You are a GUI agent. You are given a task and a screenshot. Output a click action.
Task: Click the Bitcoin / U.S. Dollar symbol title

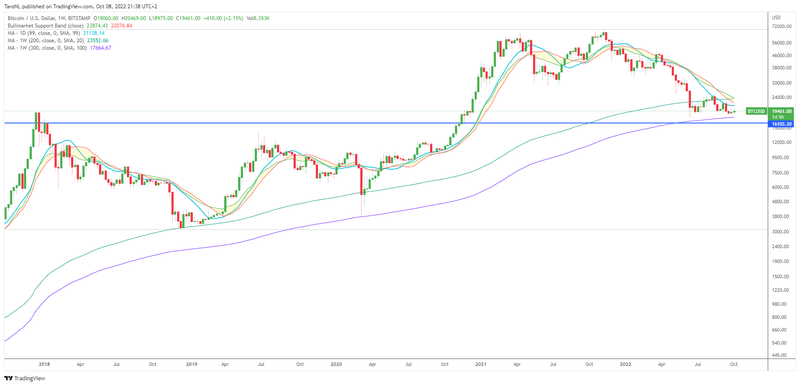48,18
